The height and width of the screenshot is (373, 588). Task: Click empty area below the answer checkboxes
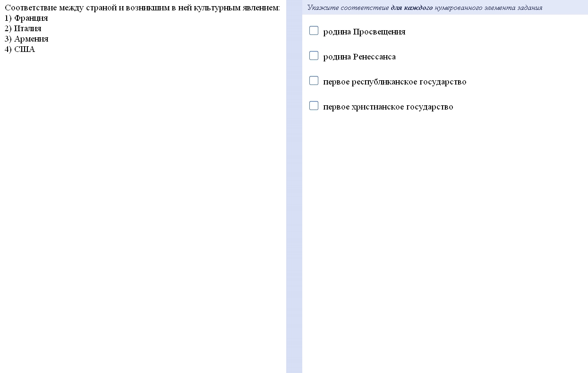(444, 236)
